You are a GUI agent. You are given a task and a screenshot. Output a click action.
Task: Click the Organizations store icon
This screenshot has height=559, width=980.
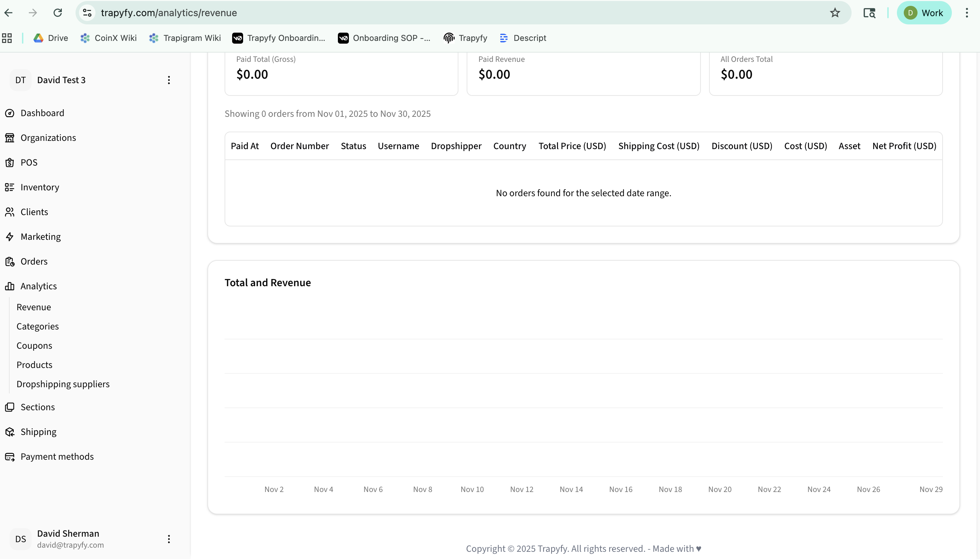[10, 137]
